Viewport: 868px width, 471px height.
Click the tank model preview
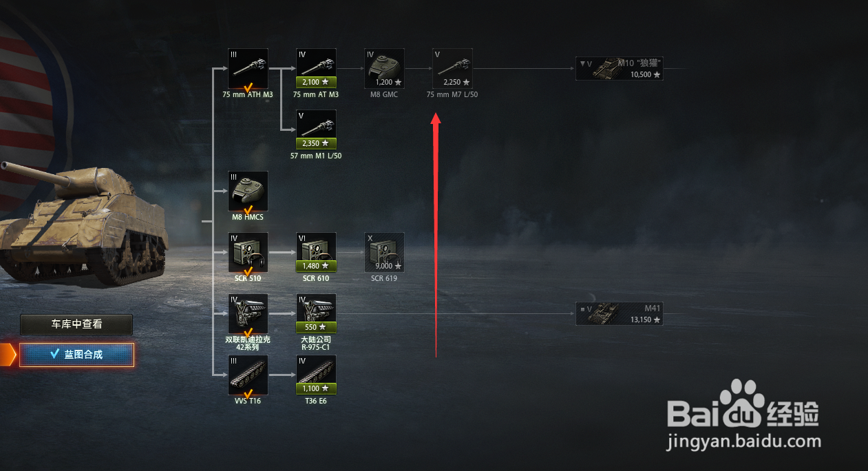click(83, 220)
